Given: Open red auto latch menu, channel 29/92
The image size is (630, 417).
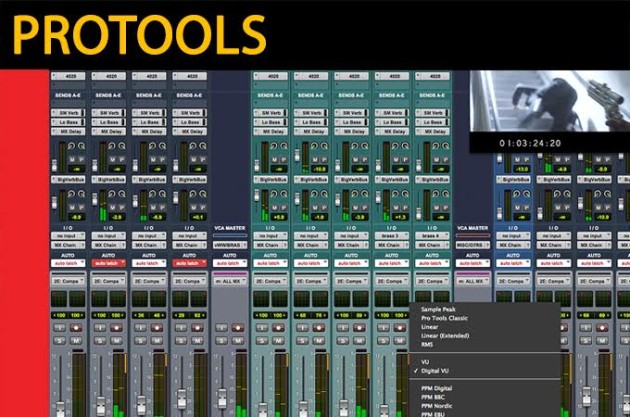Looking at the screenshot, I should [x=189, y=263].
